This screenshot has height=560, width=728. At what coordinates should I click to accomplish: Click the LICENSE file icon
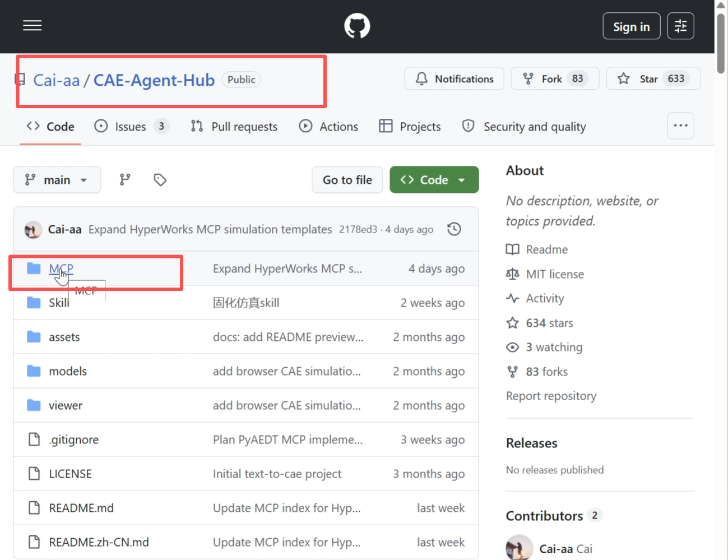tap(34, 474)
